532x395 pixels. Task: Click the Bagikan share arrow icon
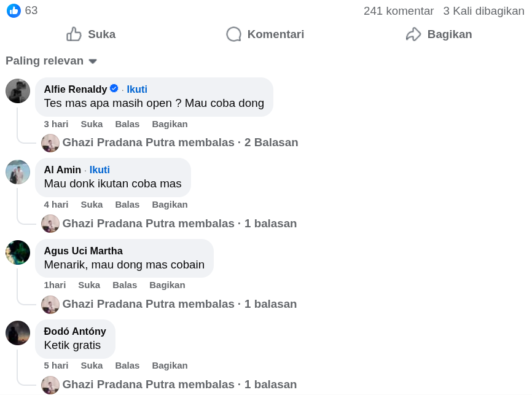[413, 34]
